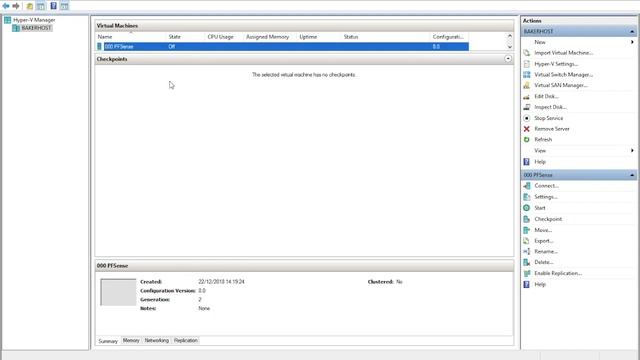Switch to the Replication tab
This screenshot has width=640, height=360.
(186, 340)
